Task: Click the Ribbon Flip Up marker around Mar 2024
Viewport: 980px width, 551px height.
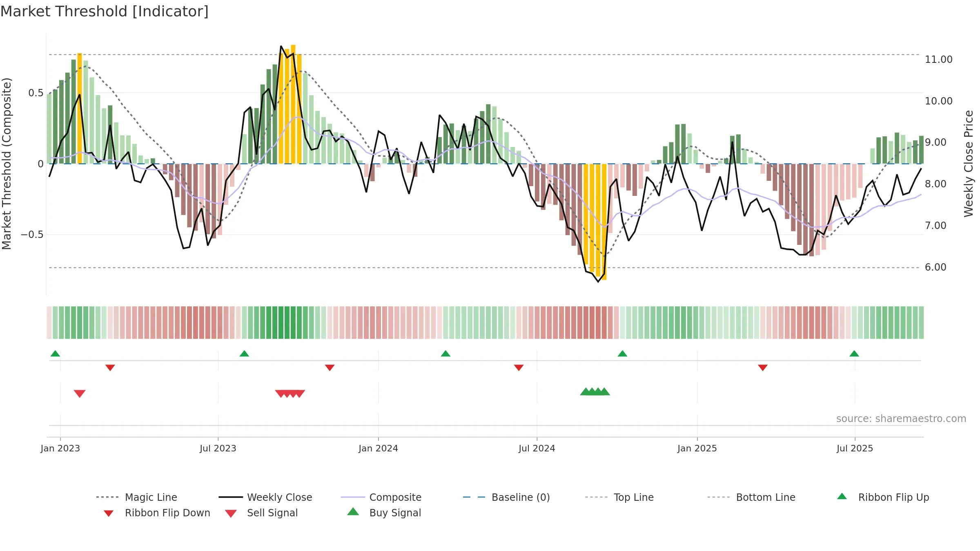Action: pyautogui.click(x=445, y=353)
